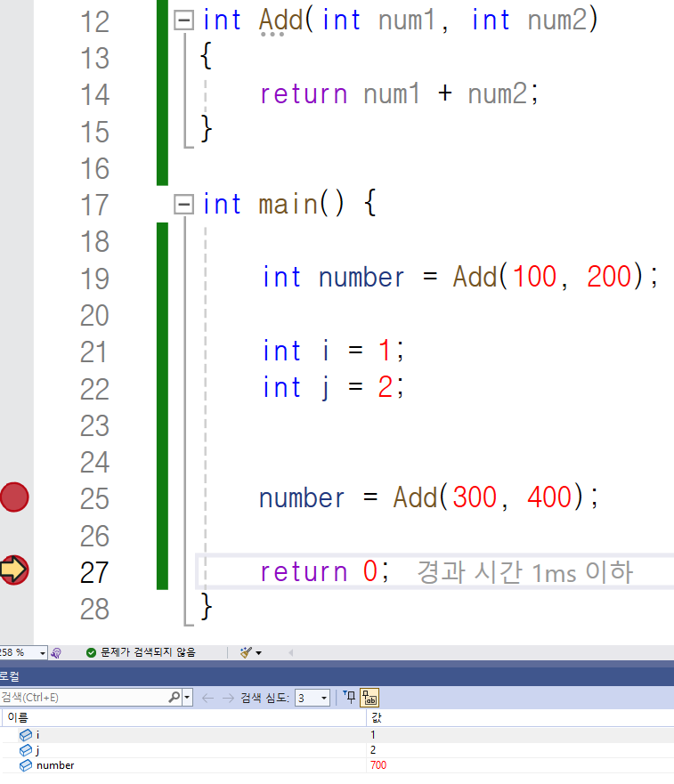
Task: Remove the breakpoint on line 25
Action: point(14,497)
